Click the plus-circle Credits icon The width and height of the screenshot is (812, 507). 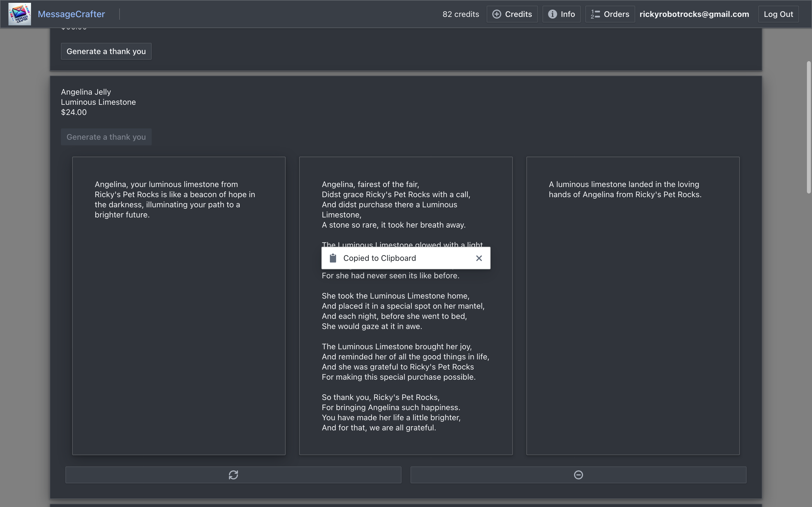[x=497, y=14]
